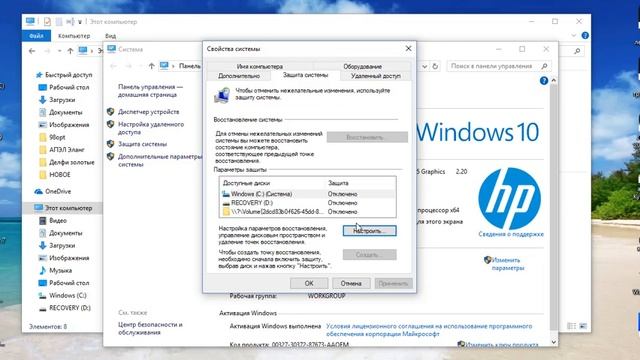
Task: Go to Панель управления домашняя страница
Action: [150, 91]
